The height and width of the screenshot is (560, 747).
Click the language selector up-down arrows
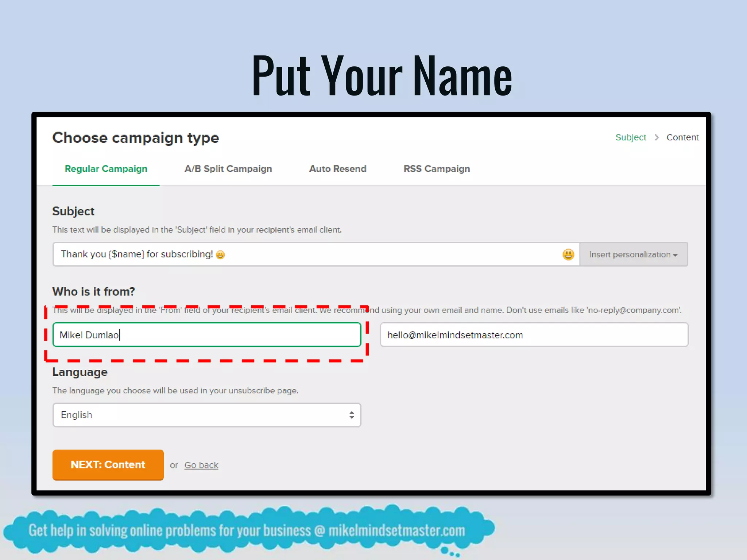pyautogui.click(x=351, y=415)
